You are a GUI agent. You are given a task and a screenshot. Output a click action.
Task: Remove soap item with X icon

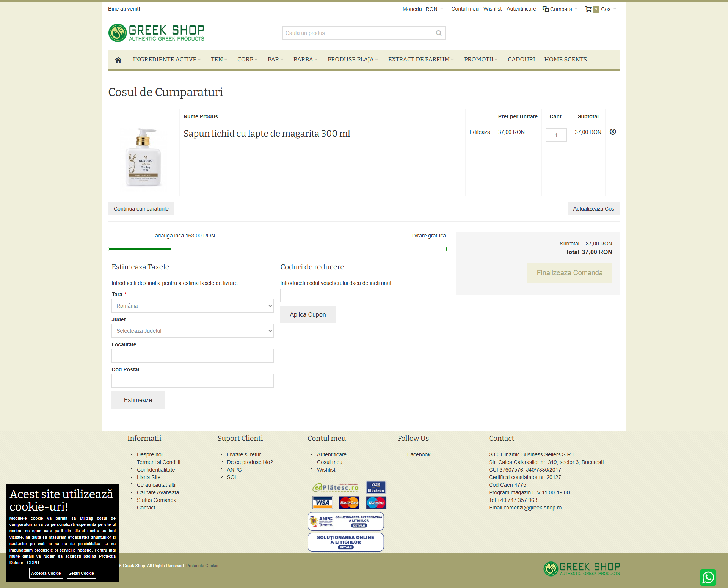point(613,132)
